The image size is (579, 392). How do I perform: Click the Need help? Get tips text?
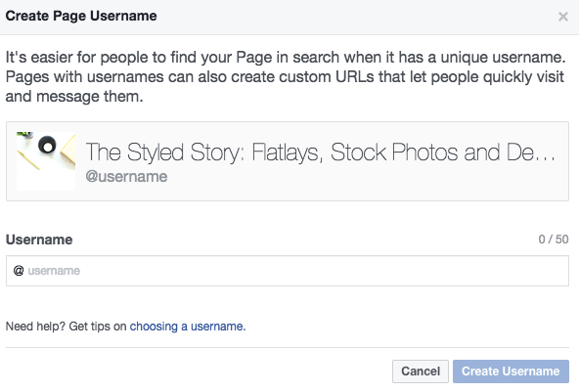click(x=67, y=327)
